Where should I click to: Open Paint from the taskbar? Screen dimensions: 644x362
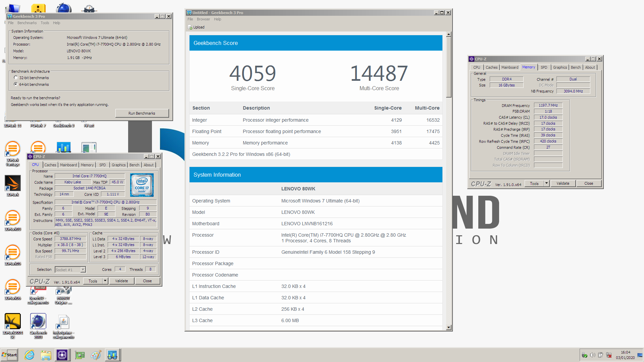(x=96, y=355)
